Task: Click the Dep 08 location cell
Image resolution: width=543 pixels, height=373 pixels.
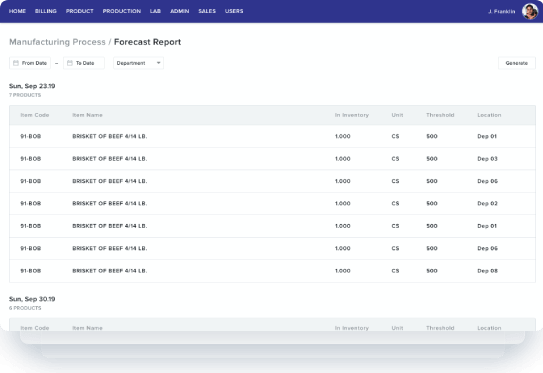Action: tap(487, 271)
